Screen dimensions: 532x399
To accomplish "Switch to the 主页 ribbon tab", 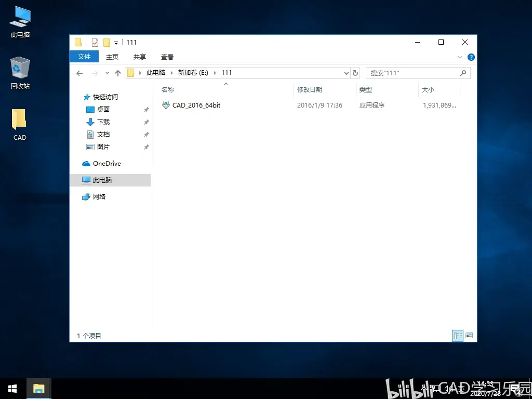I will (112, 57).
